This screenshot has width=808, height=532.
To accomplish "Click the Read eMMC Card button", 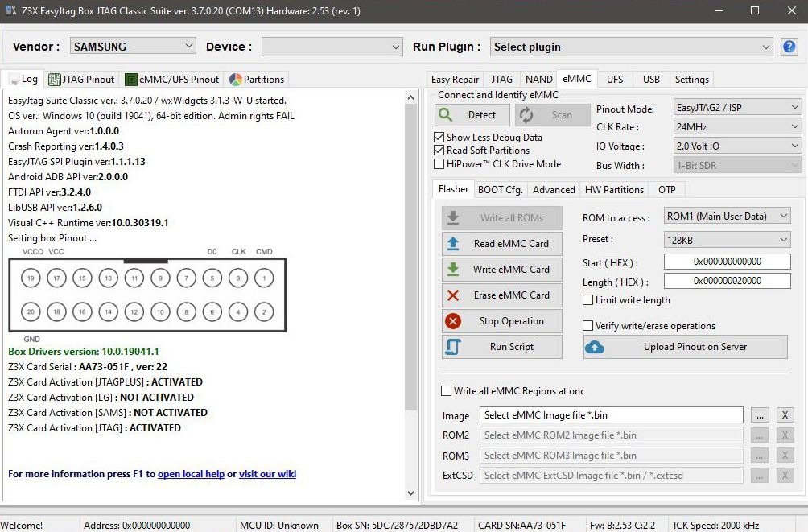I will click(502, 243).
